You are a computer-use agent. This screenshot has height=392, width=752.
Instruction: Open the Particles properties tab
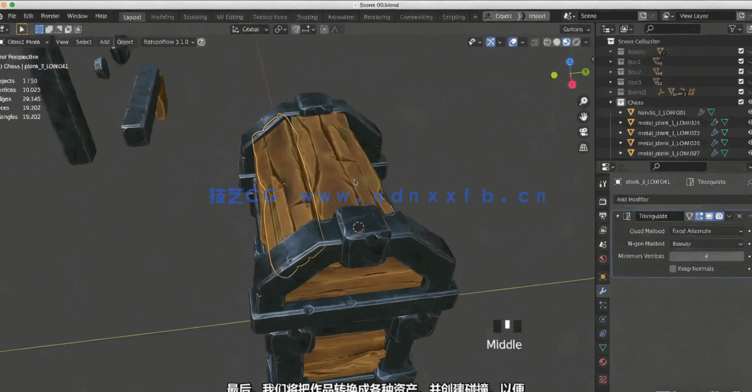pos(603,305)
